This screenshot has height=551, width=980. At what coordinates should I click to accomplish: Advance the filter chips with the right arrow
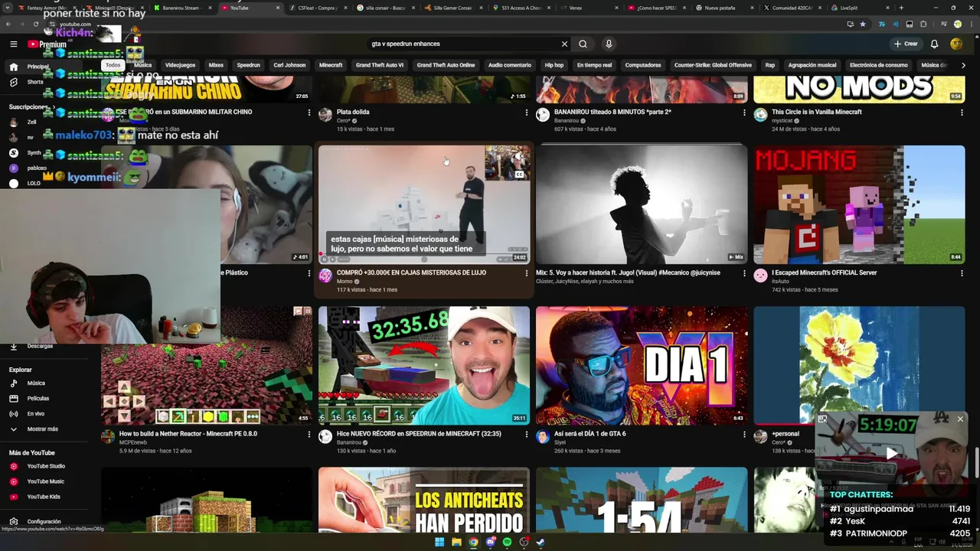[963, 65]
